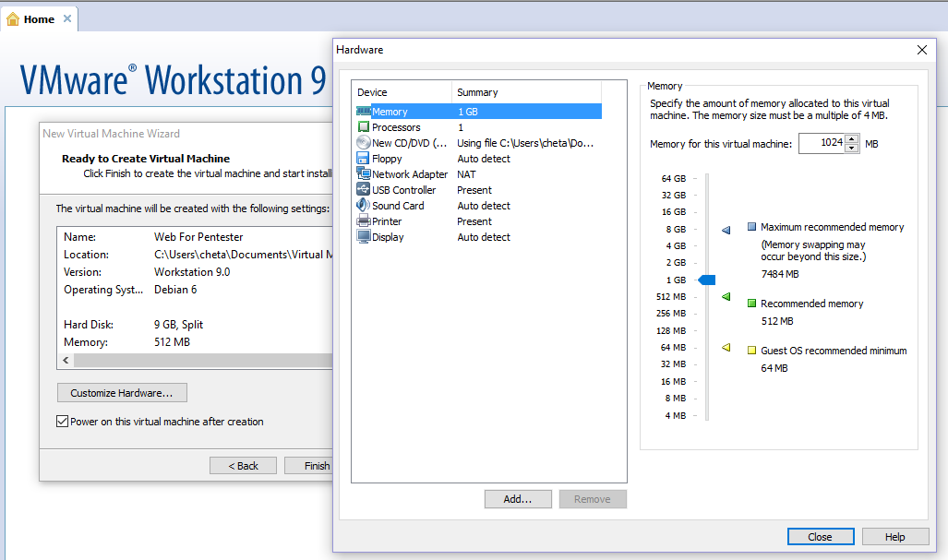Select the Processors row

click(478, 127)
